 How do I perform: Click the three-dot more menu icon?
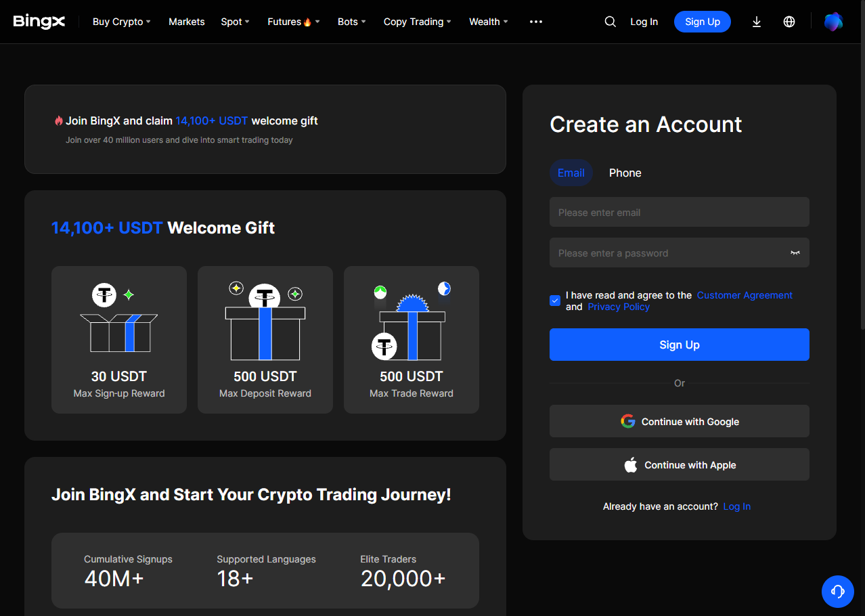(x=536, y=22)
